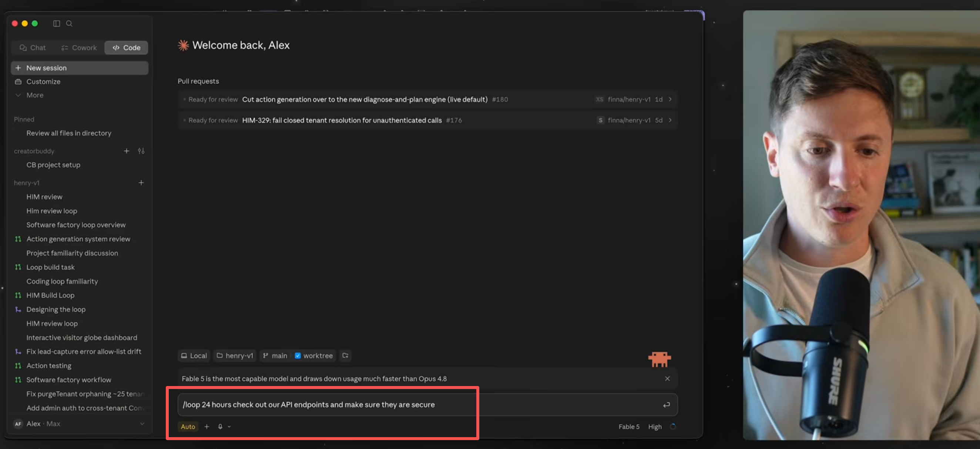The width and height of the screenshot is (980, 449).
Task: Toggle the worktree checkbox
Action: 298,356
